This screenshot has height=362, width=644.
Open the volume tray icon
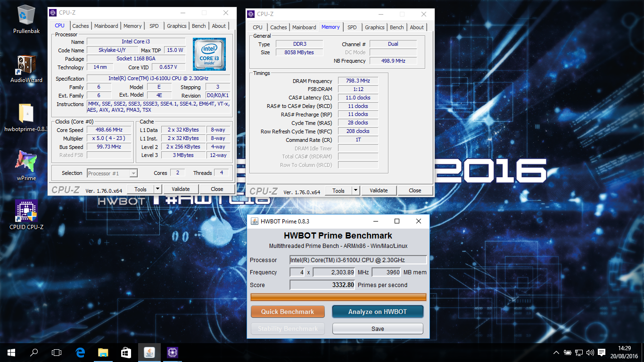click(x=590, y=353)
